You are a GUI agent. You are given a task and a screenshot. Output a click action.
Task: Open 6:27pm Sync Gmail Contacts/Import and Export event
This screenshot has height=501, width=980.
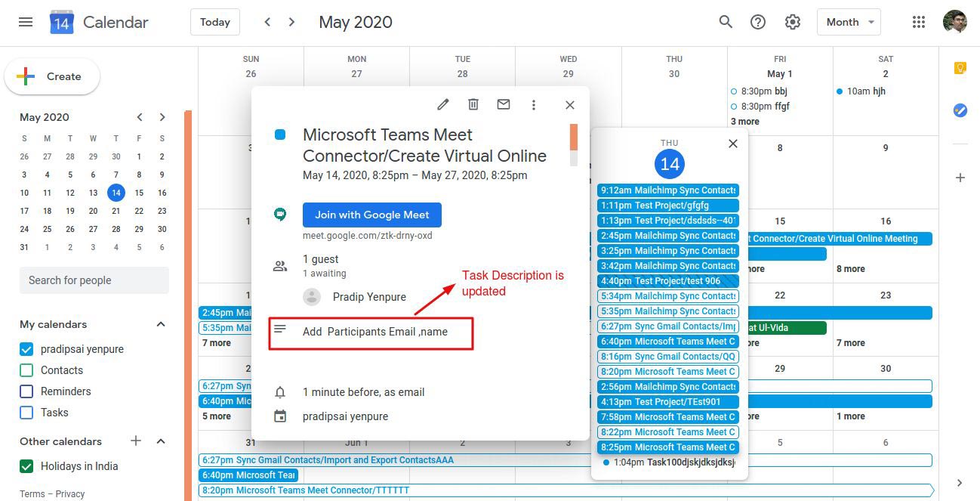tap(566, 460)
